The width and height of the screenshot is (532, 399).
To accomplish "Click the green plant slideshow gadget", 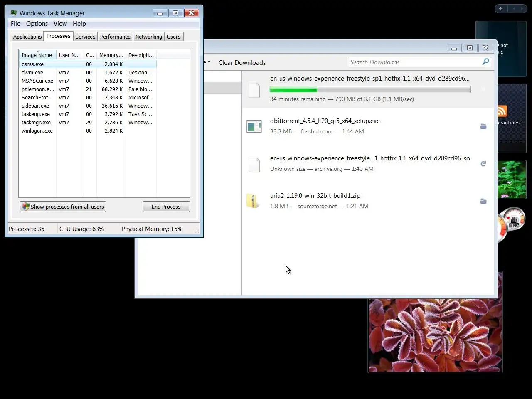I will coord(512,180).
